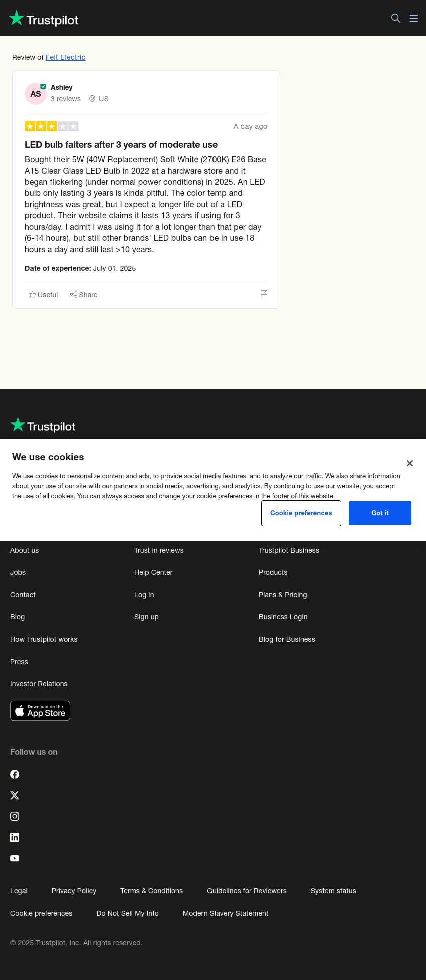This screenshot has height=980, width=426.
Task: Close the cookie banner with X
Action: pos(410,463)
